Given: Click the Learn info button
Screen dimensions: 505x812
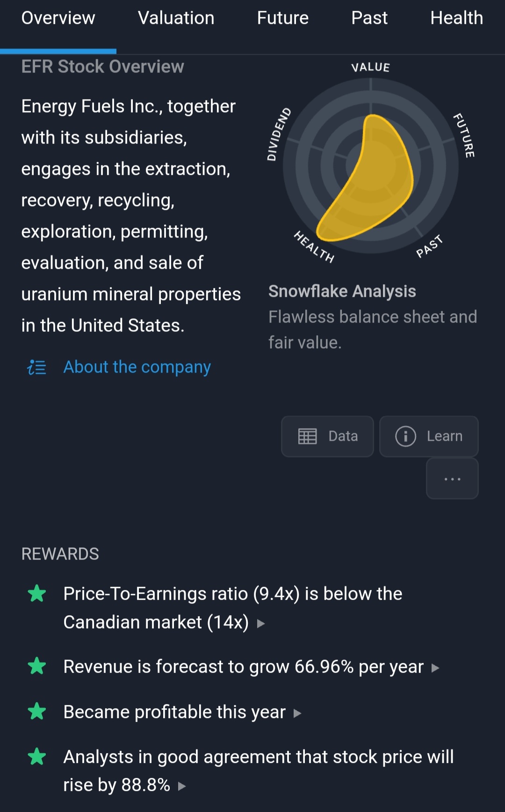Looking at the screenshot, I should (429, 436).
